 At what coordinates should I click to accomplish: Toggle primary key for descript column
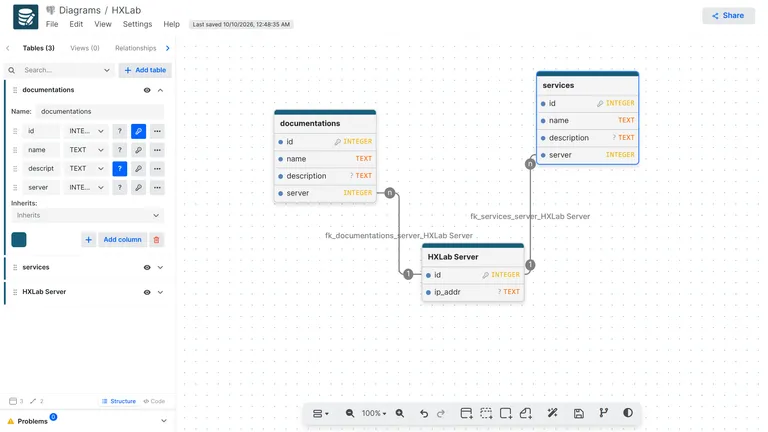coord(139,168)
